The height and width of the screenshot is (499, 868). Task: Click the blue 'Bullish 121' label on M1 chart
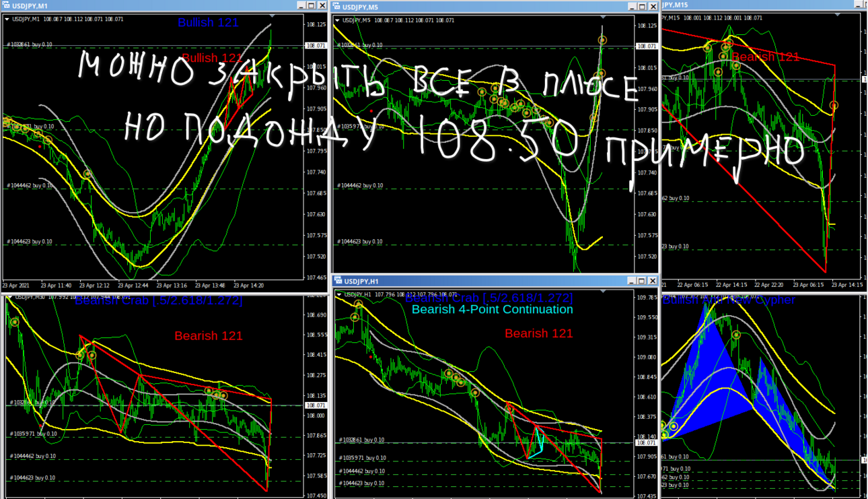(x=209, y=22)
